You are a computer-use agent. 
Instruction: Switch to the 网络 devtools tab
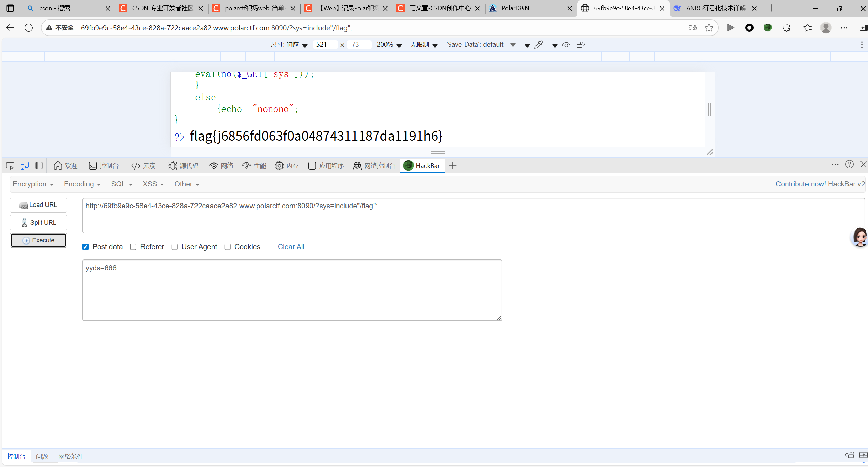pos(221,166)
